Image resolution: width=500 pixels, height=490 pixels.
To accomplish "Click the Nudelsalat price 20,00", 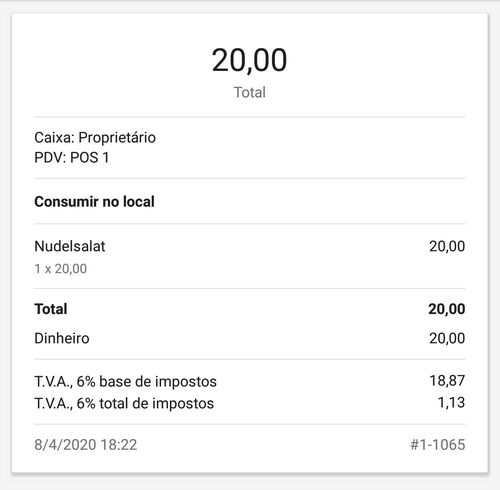I will point(447,246).
